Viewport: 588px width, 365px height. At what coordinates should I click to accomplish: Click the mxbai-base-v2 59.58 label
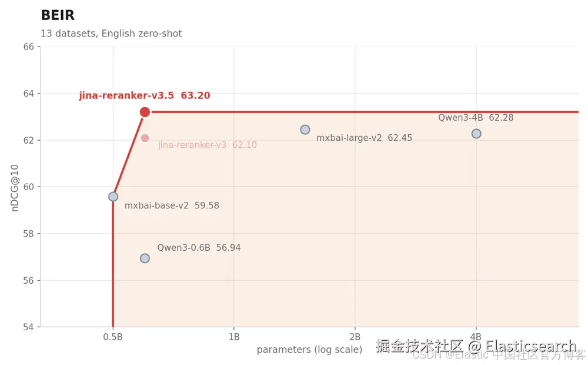coord(172,205)
